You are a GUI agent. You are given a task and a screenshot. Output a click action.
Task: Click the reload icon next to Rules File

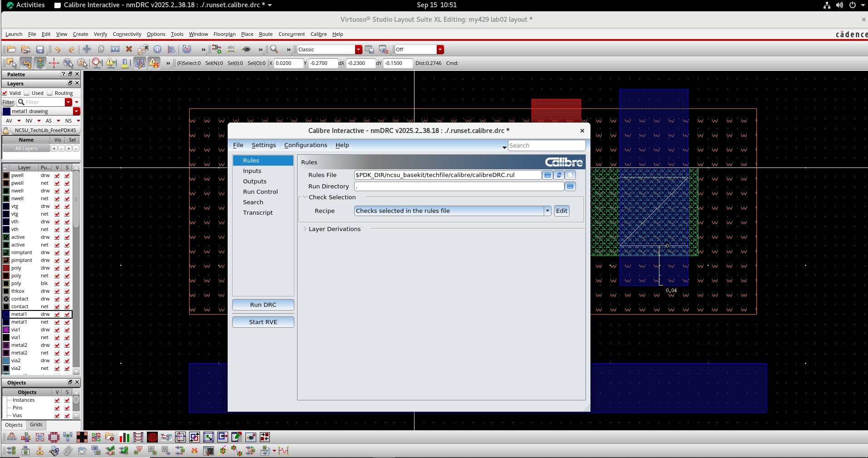pos(559,175)
